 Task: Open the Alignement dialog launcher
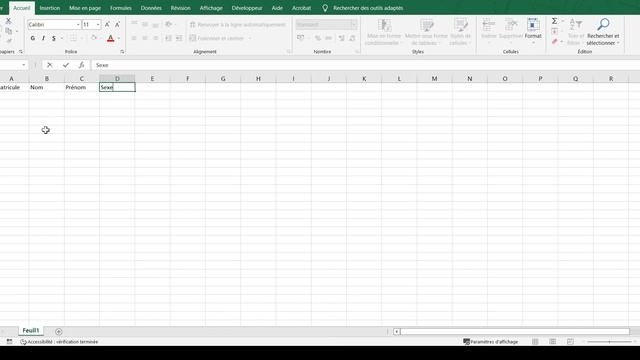(x=289, y=52)
